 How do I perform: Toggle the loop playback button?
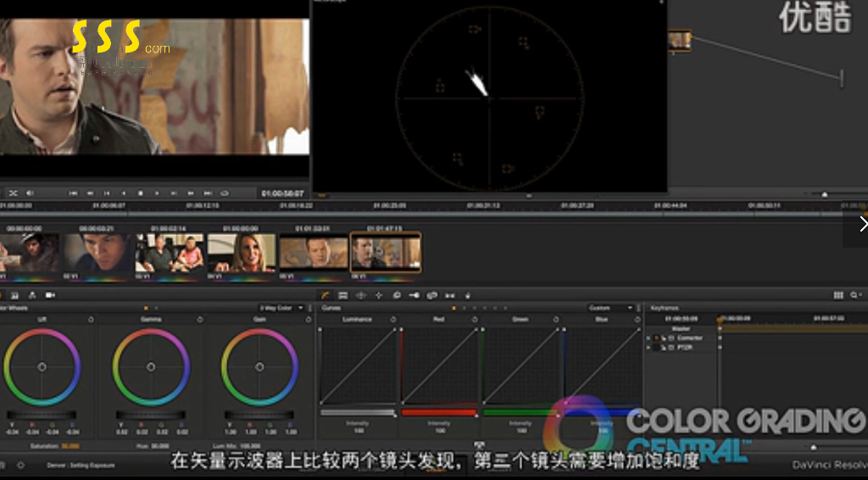click(224, 193)
